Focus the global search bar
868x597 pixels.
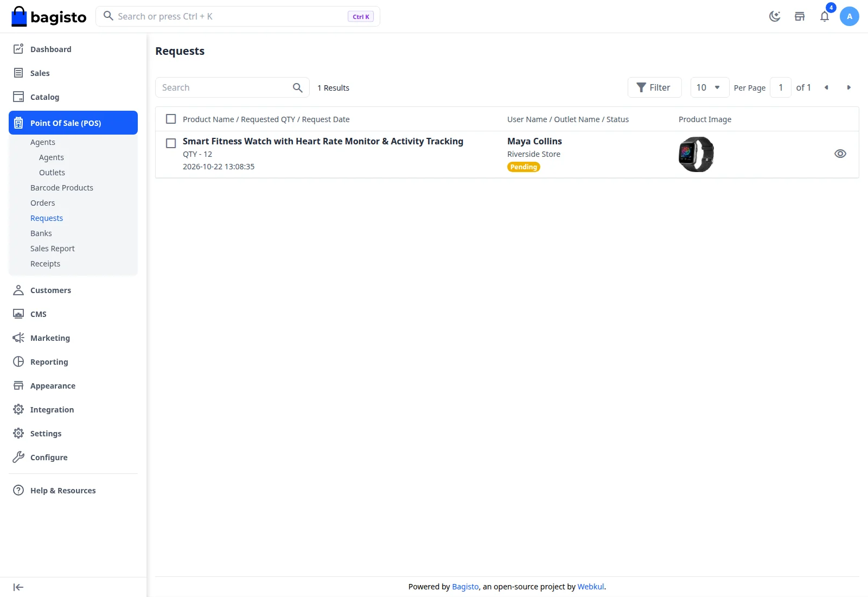[x=238, y=16]
